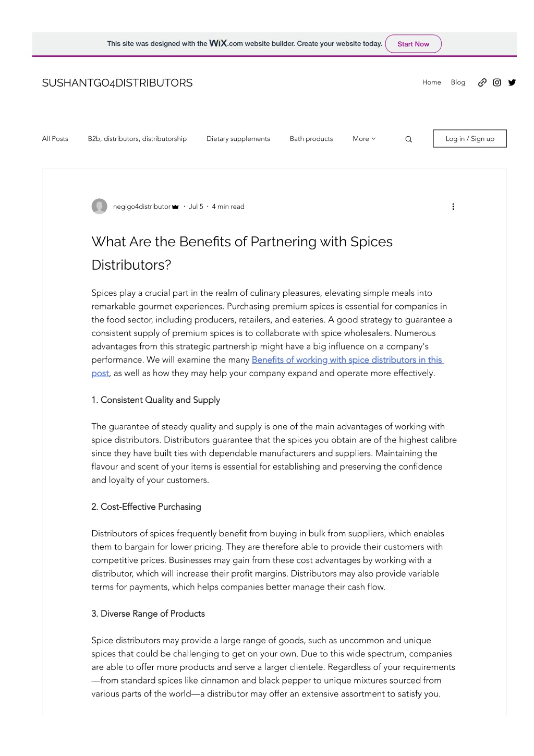Click the admin crown icon beside author
Image resolution: width=534 pixels, height=756 pixels.
(175, 207)
